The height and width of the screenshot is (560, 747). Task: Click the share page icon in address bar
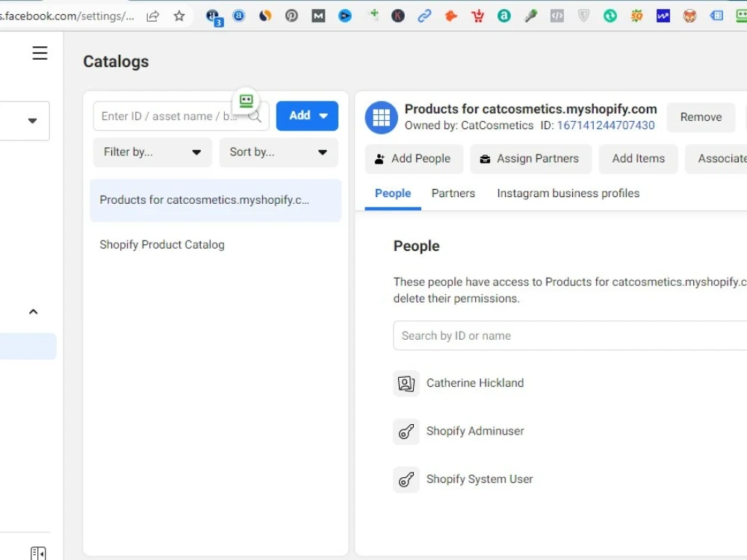pos(152,16)
